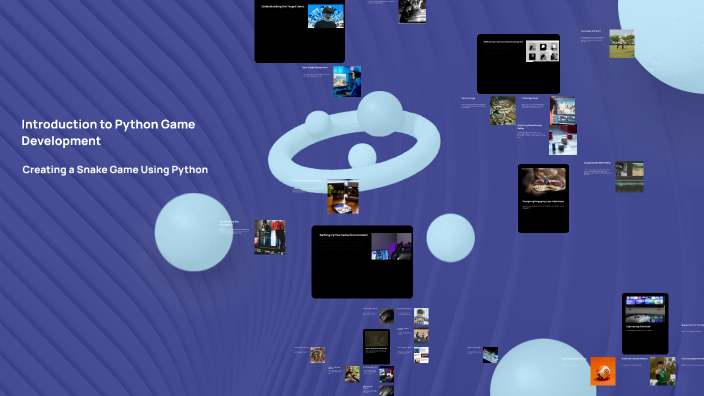Select the person running on grass photo
The height and width of the screenshot is (396, 704).
621,44
